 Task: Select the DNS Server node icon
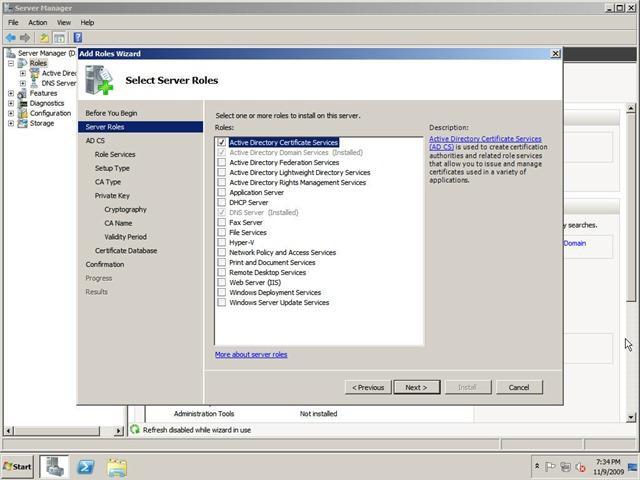click(x=34, y=83)
